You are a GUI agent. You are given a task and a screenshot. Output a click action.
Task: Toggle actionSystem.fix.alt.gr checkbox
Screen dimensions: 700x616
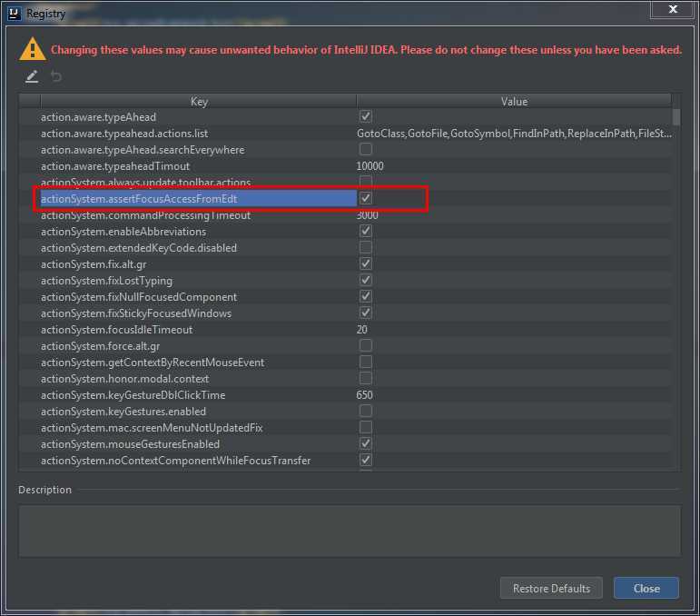pos(365,263)
